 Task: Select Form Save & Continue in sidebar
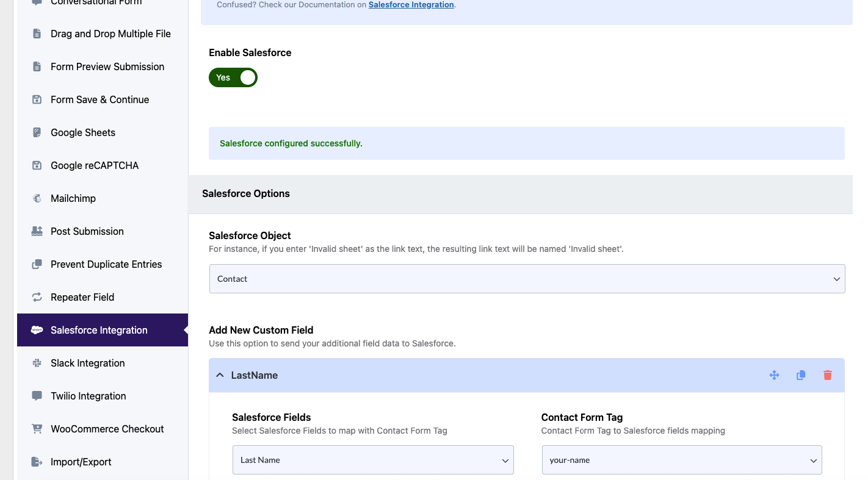click(x=99, y=99)
